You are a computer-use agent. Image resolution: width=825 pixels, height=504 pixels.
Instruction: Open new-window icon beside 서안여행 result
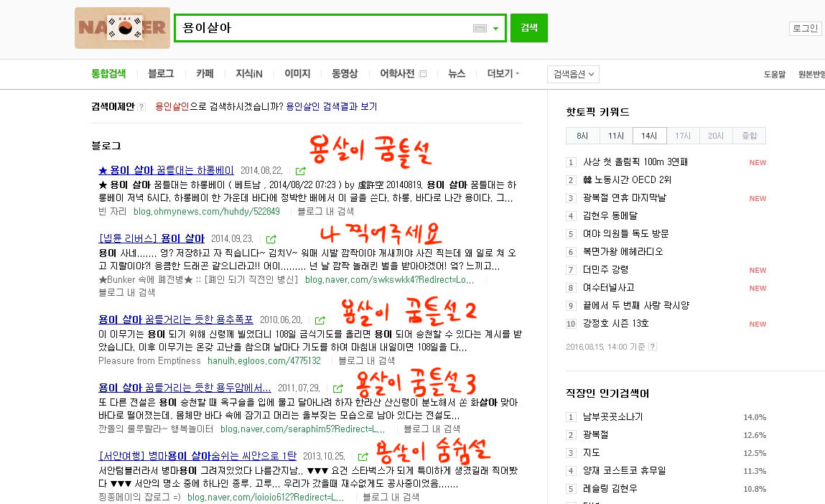coord(363,456)
